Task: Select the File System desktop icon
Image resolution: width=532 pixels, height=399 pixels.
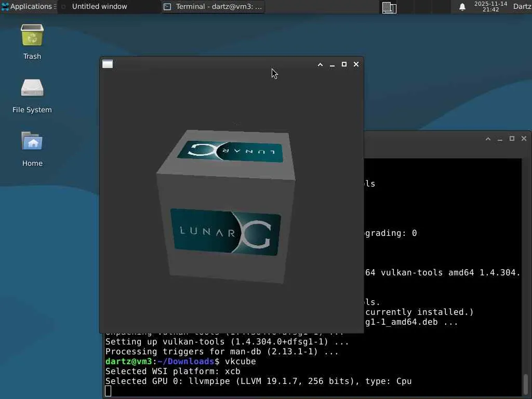Action: coord(32,96)
